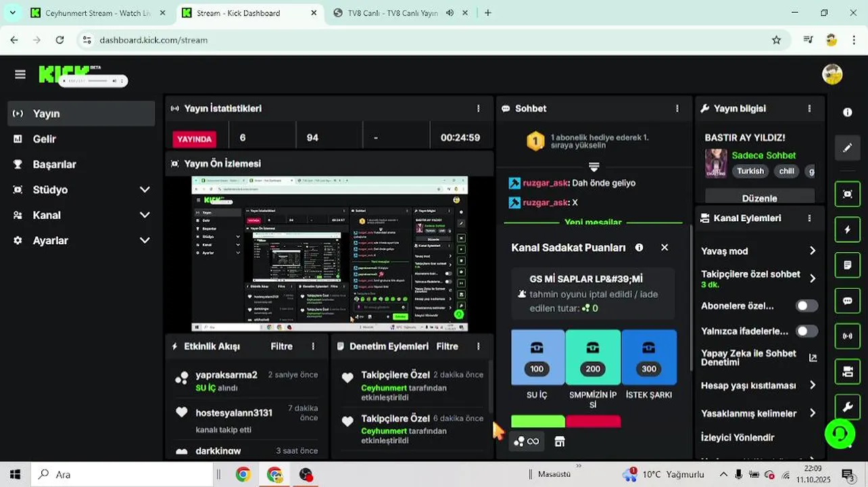Open Yayın bilgisi panel three-dot menu

pyautogui.click(x=809, y=108)
